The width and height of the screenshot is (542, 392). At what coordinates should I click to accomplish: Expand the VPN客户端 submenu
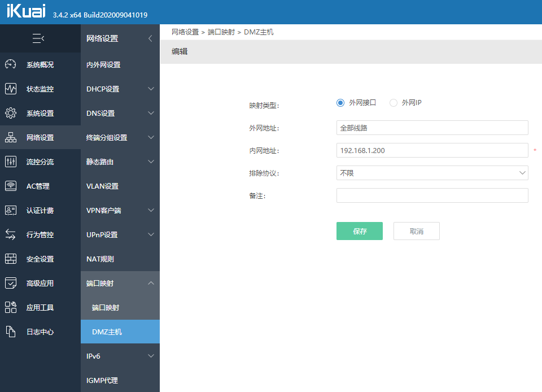click(x=151, y=210)
